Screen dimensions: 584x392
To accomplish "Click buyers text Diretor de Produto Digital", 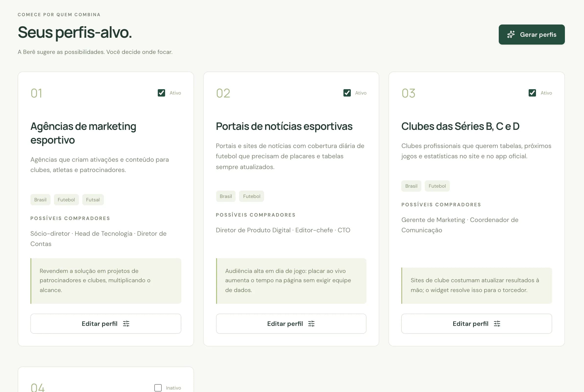I will [x=283, y=230].
